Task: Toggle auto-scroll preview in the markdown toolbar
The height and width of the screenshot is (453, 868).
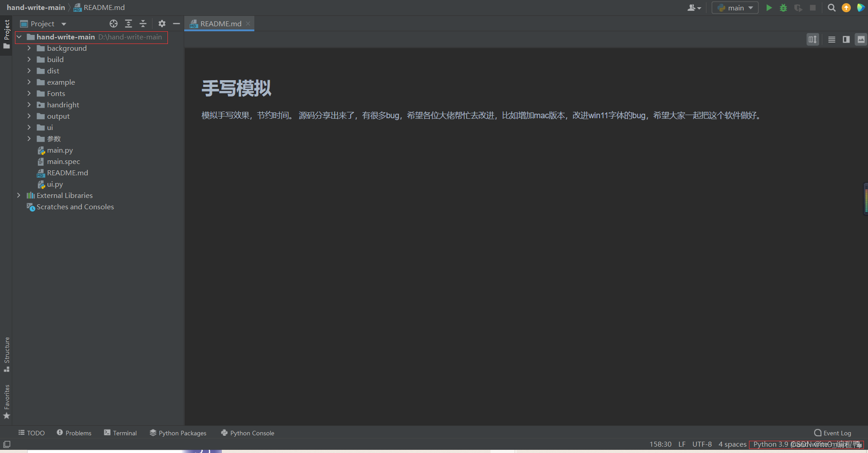Action: tap(813, 39)
